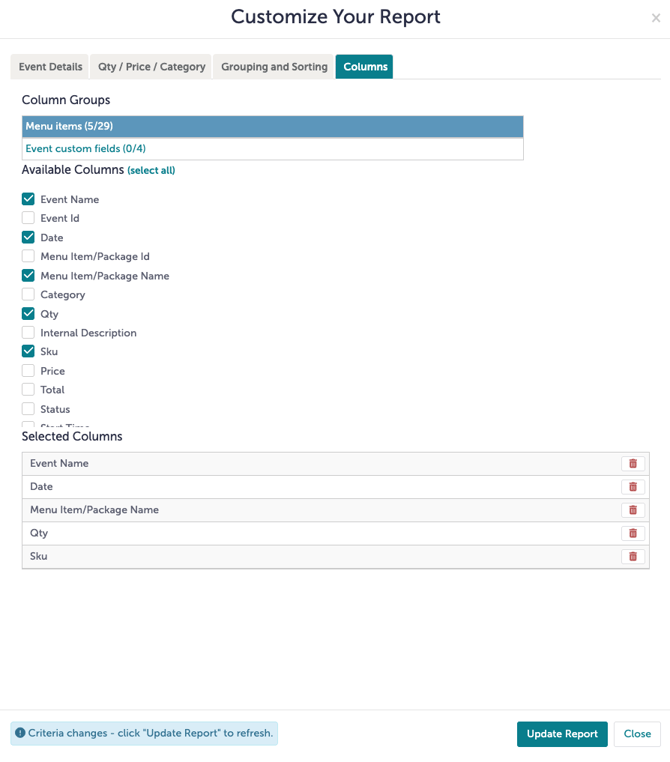Check the Category column checkbox
This screenshot has width=670, height=762.
coord(28,295)
